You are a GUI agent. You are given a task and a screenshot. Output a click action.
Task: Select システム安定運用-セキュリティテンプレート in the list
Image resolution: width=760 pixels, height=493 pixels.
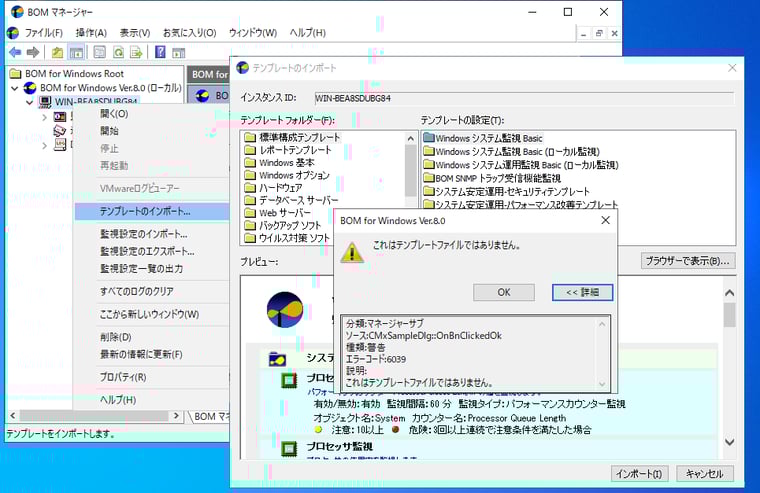[507, 191]
